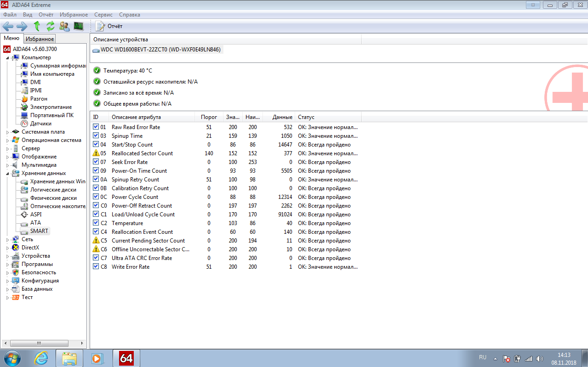Toggle Load/Unload Cycle Count checkbox
The width and height of the screenshot is (588, 367).
click(96, 214)
